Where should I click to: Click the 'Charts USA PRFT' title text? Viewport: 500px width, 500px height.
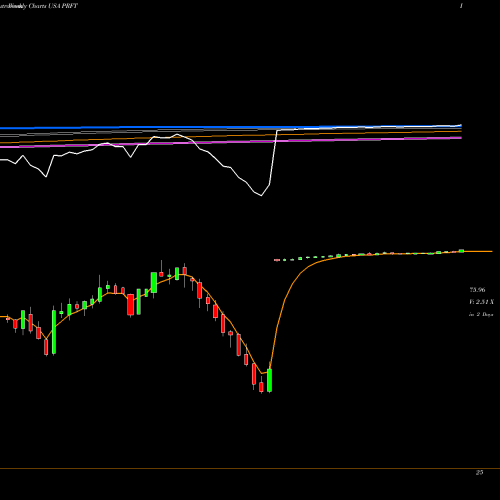[53, 6]
